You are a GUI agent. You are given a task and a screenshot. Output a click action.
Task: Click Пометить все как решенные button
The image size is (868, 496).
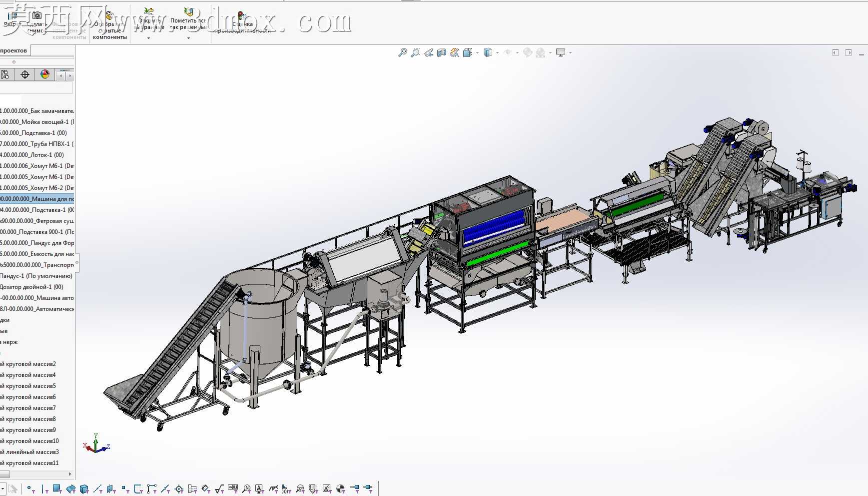tap(188, 19)
